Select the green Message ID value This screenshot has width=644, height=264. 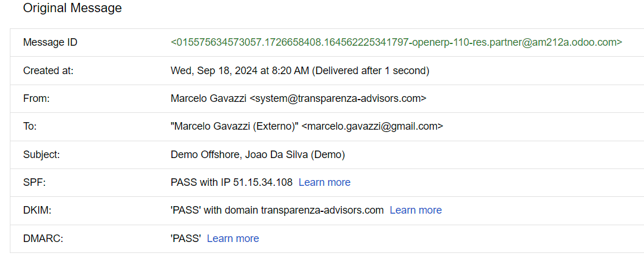coord(396,42)
